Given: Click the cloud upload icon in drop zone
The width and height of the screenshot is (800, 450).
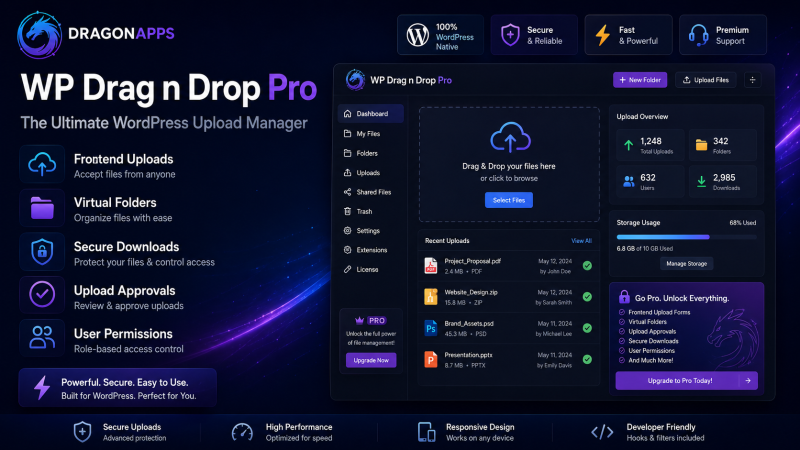Looking at the screenshot, I should (510, 137).
